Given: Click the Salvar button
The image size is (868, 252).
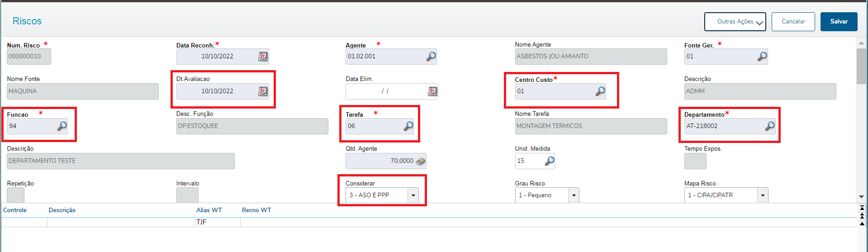Looking at the screenshot, I should click(x=839, y=22).
